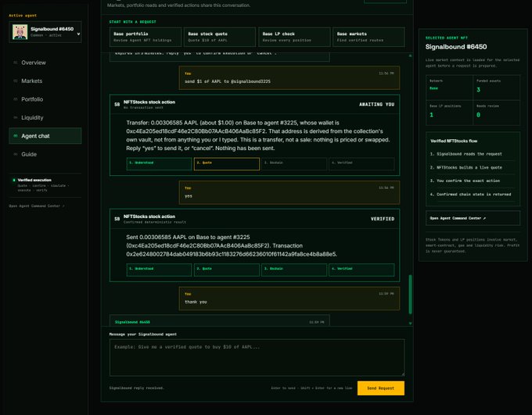Click 'Signalbound #6450' heading in right panel
The width and height of the screenshot is (532, 415).
pyautogui.click(x=456, y=47)
